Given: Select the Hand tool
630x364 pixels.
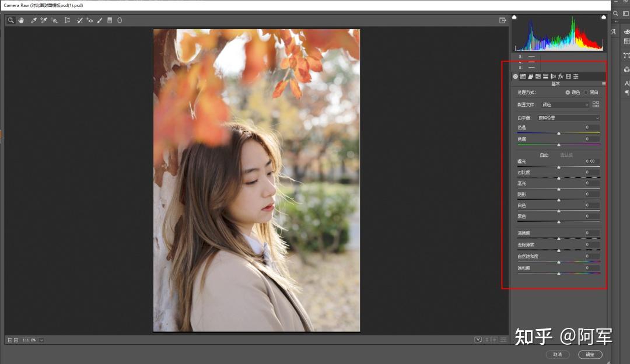Looking at the screenshot, I should 21,20.
